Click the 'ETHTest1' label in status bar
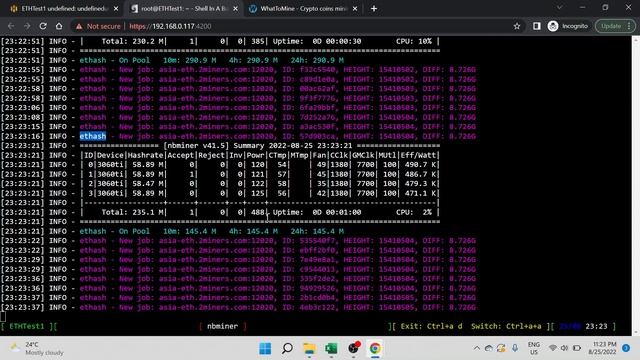640x360 pixels. pyautogui.click(x=27, y=326)
